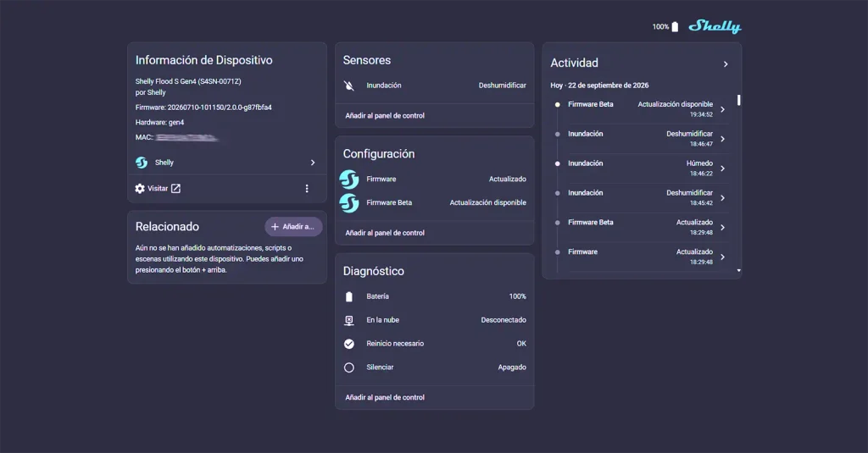Click the blurred MAC address value
Image resolution: width=868 pixels, height=453 pixels.
(186, 138)
